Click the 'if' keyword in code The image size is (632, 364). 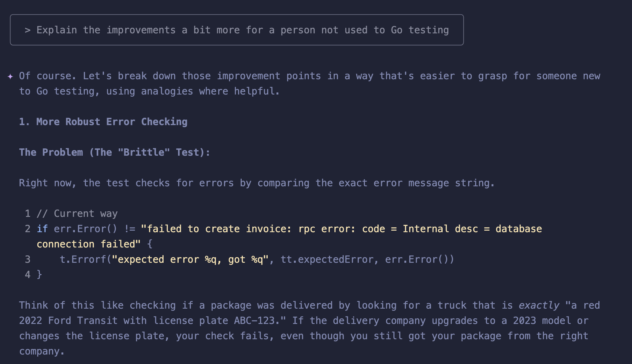(42, 229)
